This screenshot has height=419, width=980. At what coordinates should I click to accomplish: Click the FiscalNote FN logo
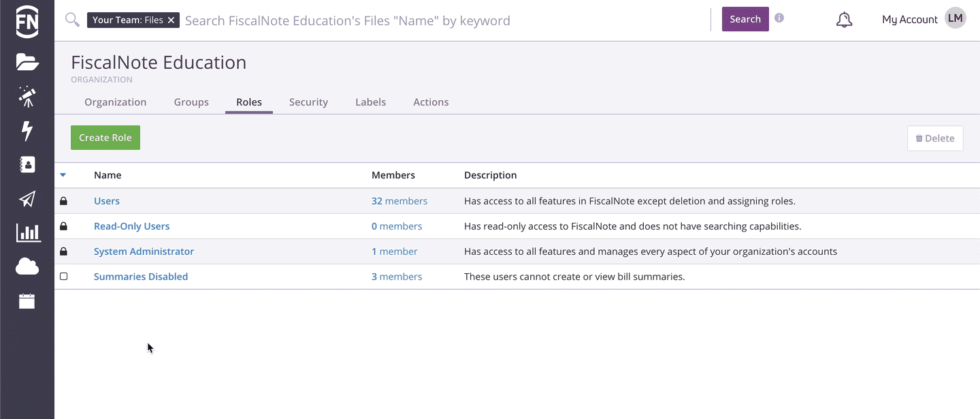(27, 20)
